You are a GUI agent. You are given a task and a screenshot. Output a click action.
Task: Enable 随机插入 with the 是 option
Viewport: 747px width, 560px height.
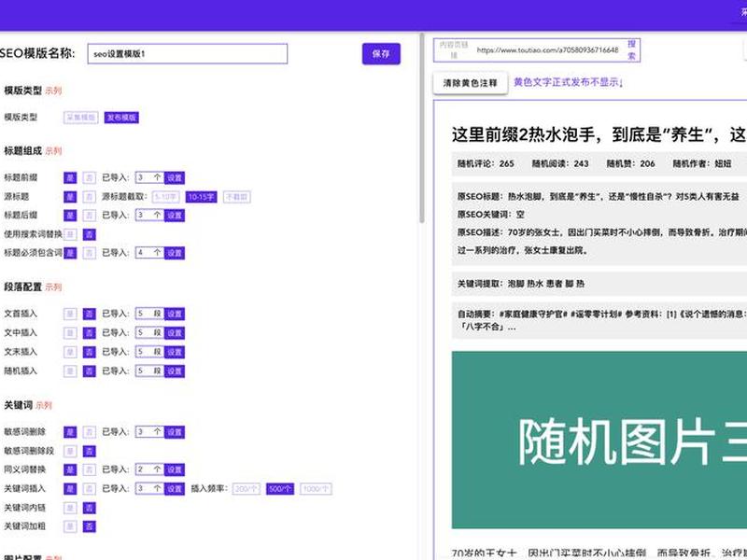(70, 371)
